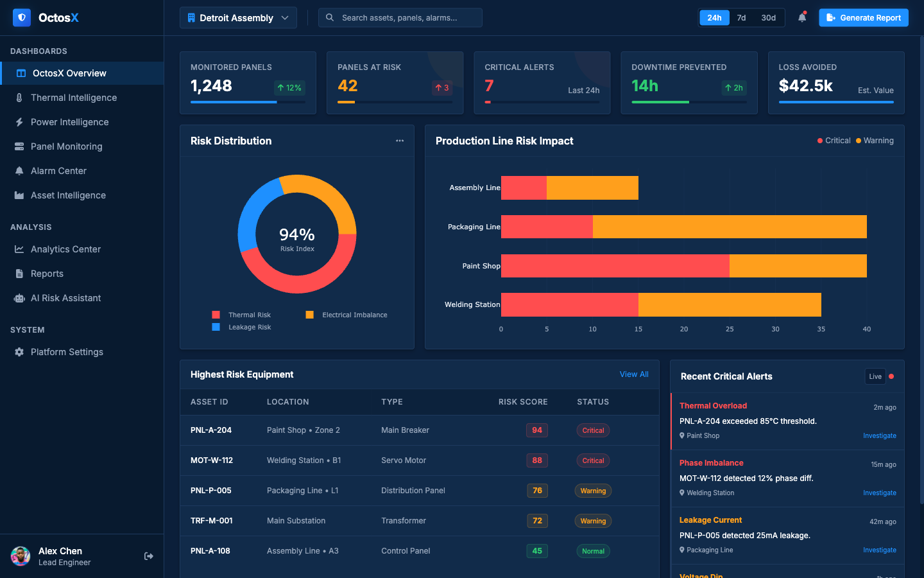Screen dimensions: 924x578
Task: Click the Live red status dot
Action: (891, 376)
